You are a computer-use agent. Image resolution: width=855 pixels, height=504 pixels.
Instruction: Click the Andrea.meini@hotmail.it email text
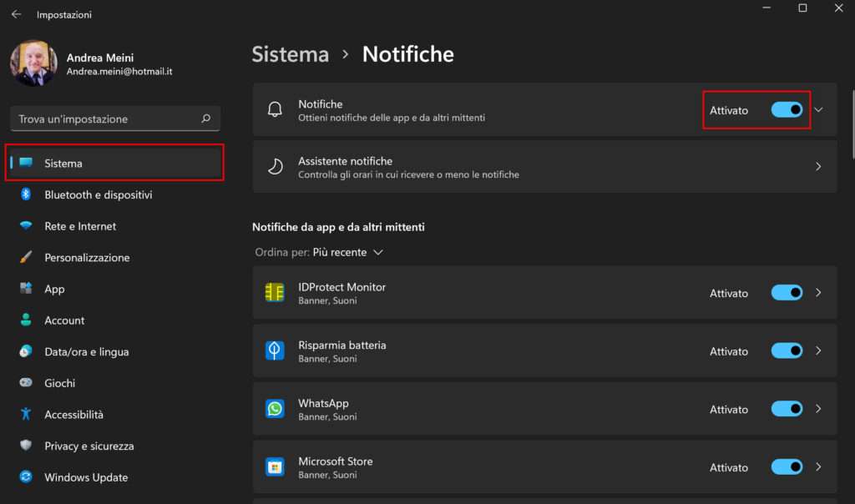pos(119,72)
